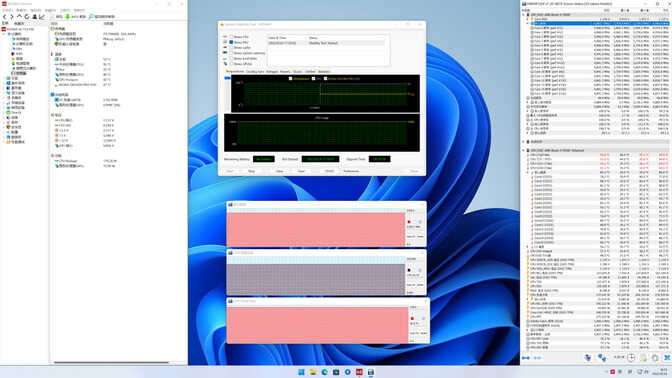672x378 pixels.
Task: Open Windows Start menu
Action: pos(301,372)
